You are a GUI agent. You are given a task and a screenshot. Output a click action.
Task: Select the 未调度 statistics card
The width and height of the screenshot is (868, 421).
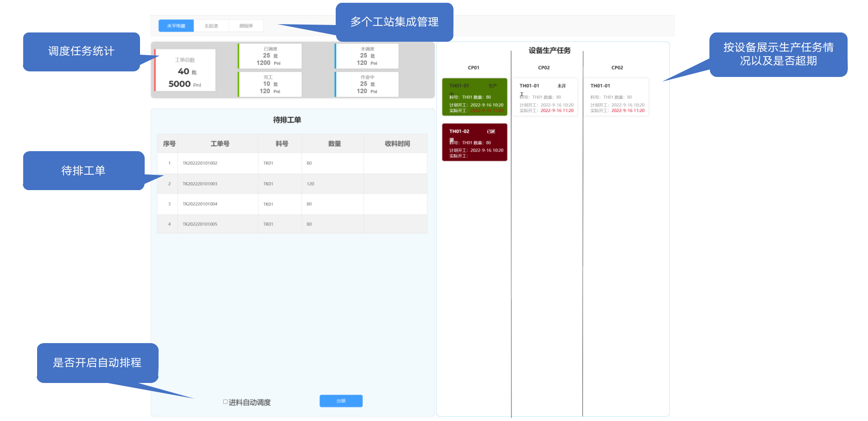[367, 56]
